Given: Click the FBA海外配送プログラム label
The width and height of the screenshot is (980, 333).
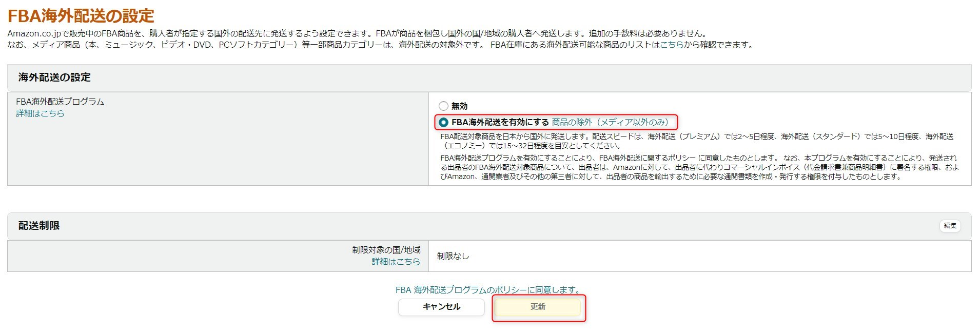Looking at the screenshot, I should (x=60, y=102).
